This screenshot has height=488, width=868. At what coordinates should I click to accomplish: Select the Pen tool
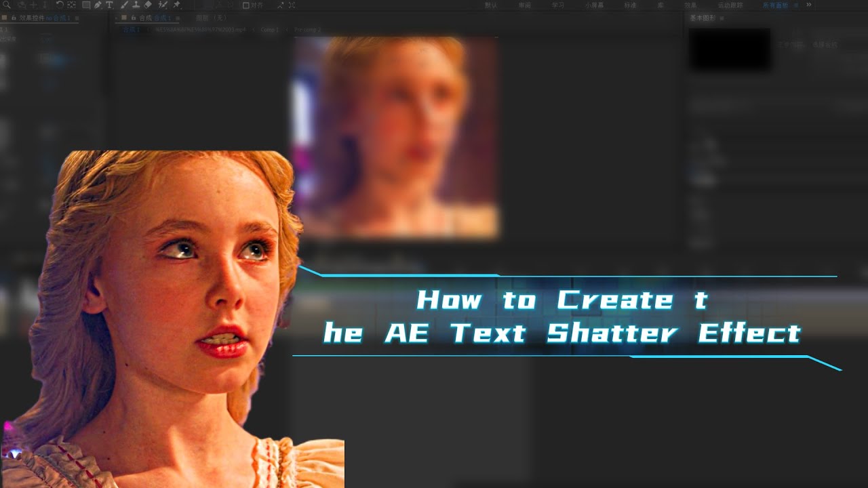tap(98, 5)
